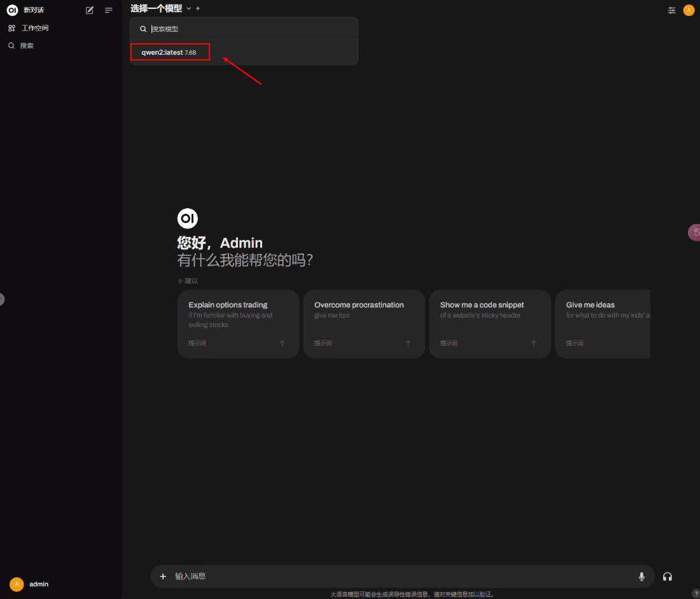Viewport: 700px width, 599px height.
Task: Add another model with plus icon
Action: pos(198,8)
